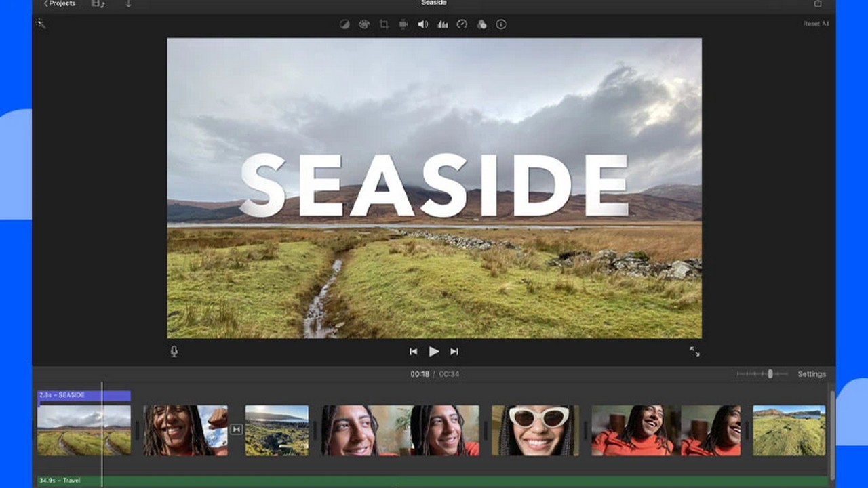The width and height of the screenshot is (868, 488).
Task: Toggle fullscreen playback of the viewer
Action: pos(694,351)
